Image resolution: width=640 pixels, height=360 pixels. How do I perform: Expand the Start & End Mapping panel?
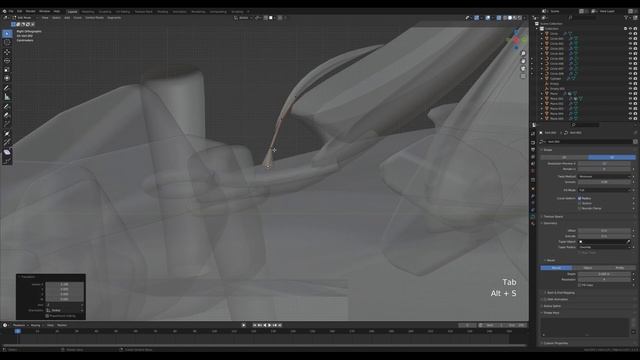[560, 293]
